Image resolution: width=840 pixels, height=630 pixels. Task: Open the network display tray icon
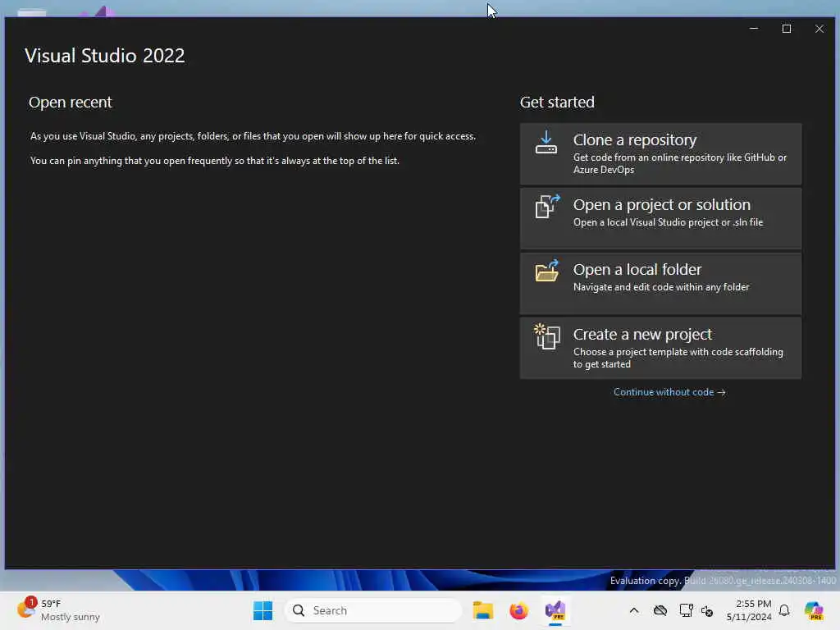(x=686, y=610)
